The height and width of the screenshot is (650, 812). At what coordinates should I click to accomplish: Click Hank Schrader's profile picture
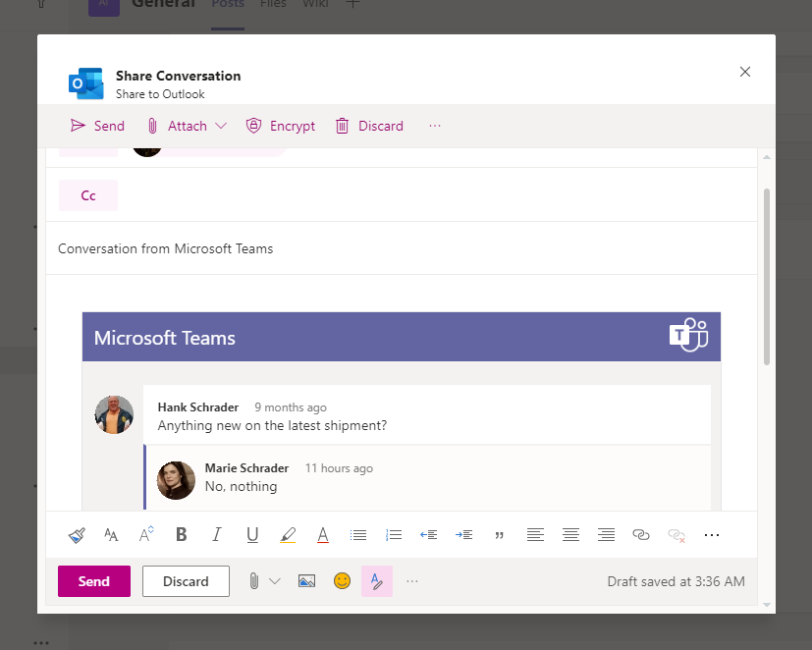click(114, 415)
